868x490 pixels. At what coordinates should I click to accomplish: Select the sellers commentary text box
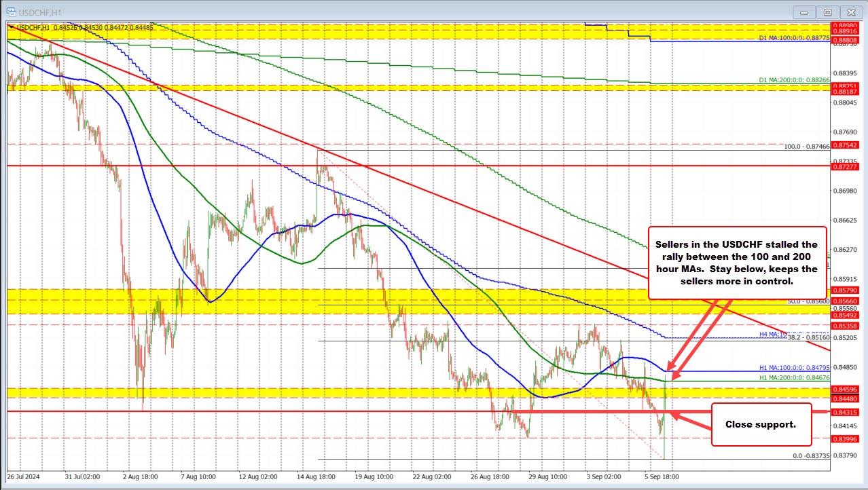coord(738,263)
